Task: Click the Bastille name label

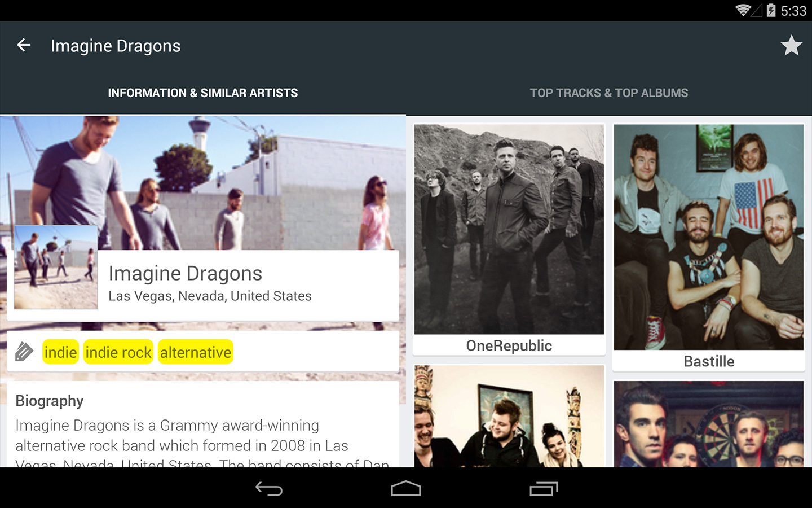Action: tap(709, 361)
